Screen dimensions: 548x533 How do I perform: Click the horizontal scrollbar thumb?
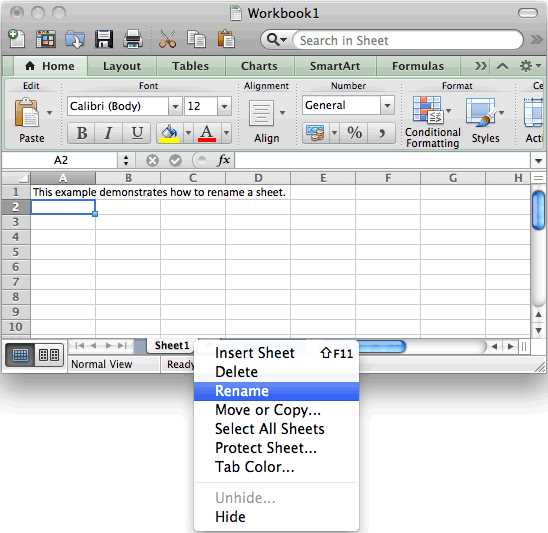coord(382,346)
